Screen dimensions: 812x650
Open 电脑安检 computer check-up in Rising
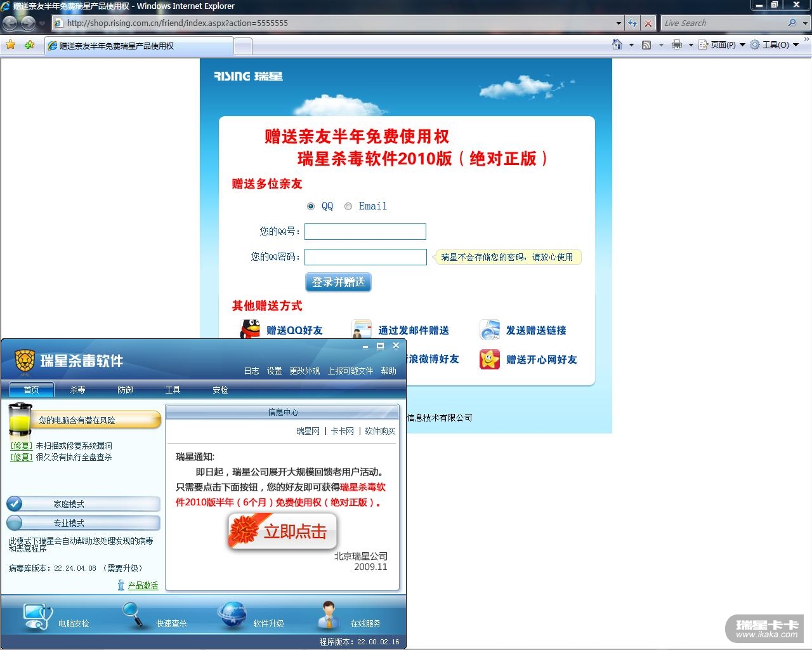pos(38,616)
